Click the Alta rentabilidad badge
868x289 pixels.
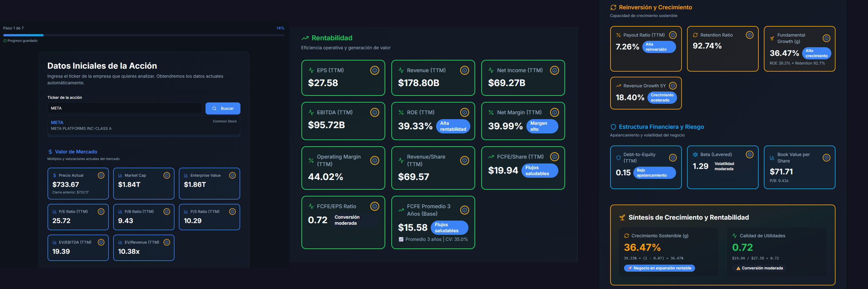[453, 126]
